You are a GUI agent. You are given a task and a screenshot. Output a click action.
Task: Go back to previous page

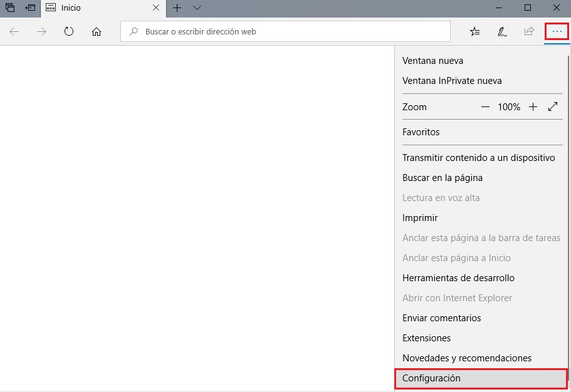pyautogui.click(x=14, y=32)
